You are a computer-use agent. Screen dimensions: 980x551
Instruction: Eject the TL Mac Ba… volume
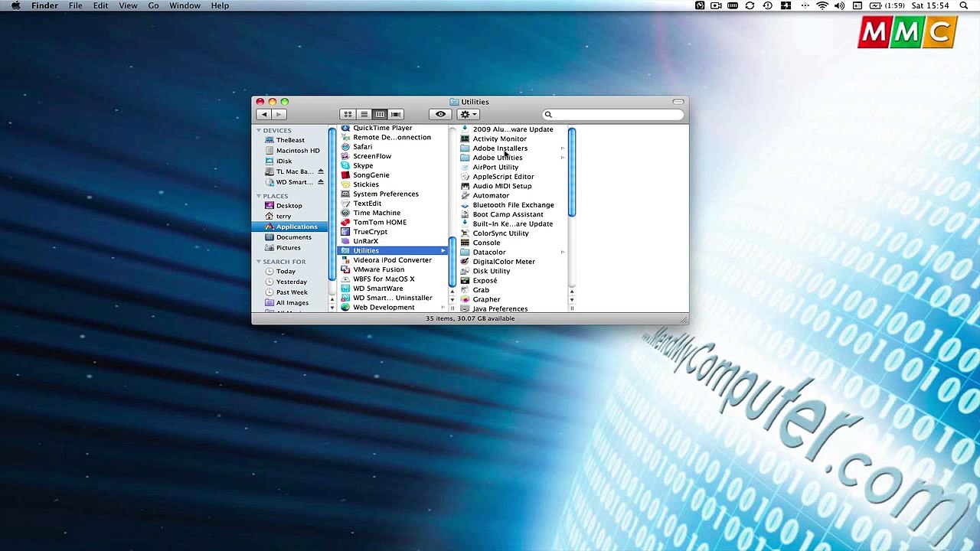(321, 171)
